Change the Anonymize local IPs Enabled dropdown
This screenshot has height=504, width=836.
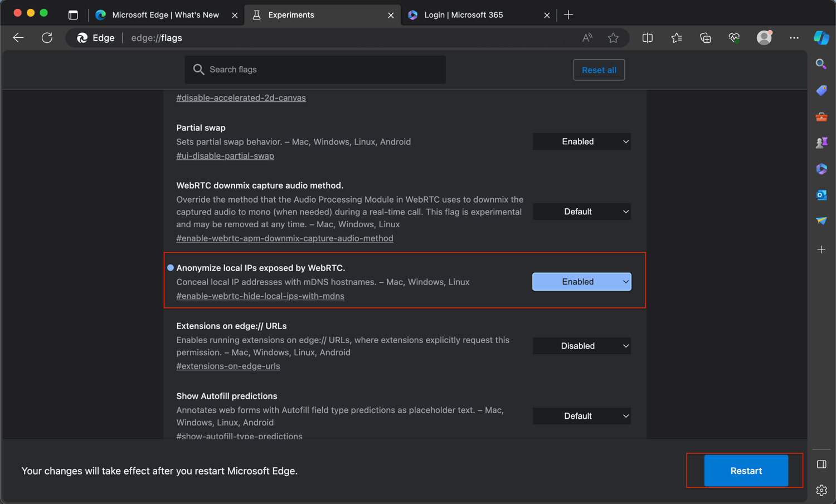pyautogui.click(x=581, y=282)
